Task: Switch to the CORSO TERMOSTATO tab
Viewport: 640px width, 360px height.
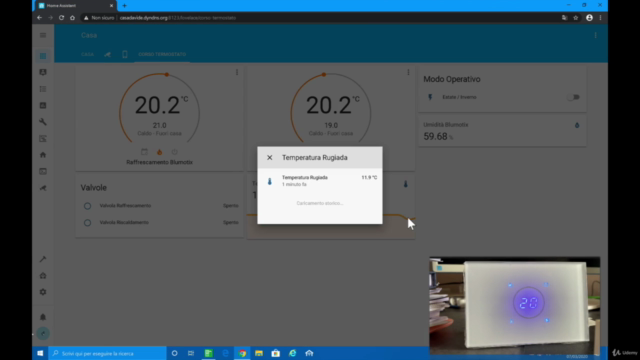Action: point(162,54)
